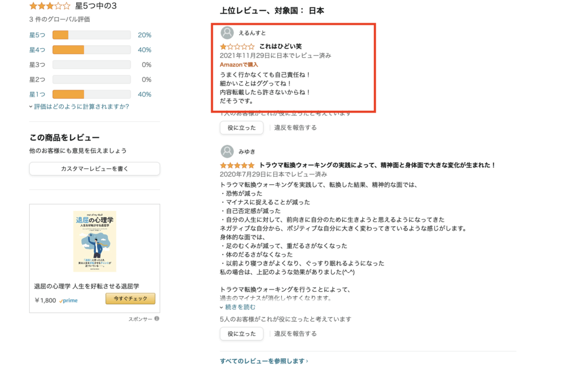The image size is (588, 375).
Task: Click five-star rating icons on みゆき review
Action: point(237,165)
